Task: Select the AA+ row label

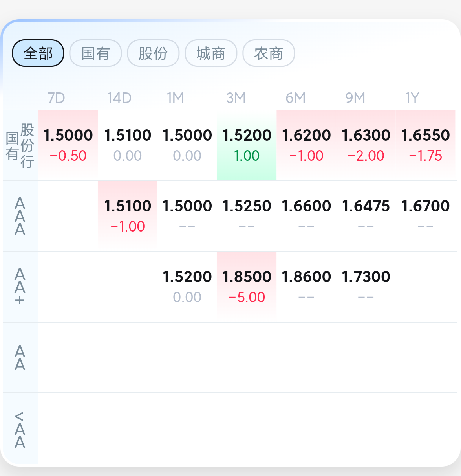Action: [x=20, y=287]
